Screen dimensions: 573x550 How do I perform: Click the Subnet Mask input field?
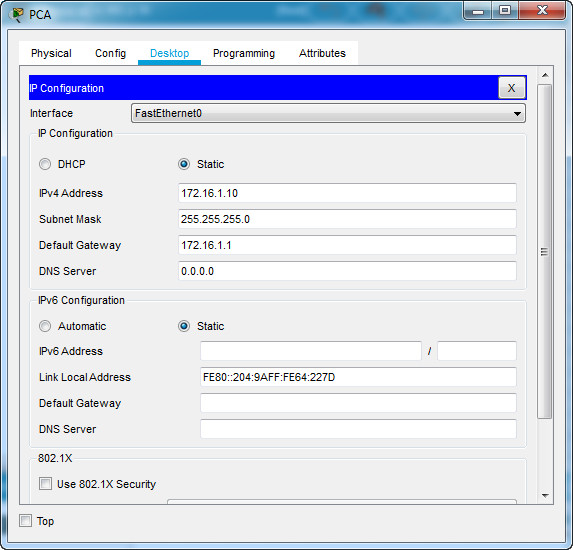pyautogui.click(x=347, y=219)
